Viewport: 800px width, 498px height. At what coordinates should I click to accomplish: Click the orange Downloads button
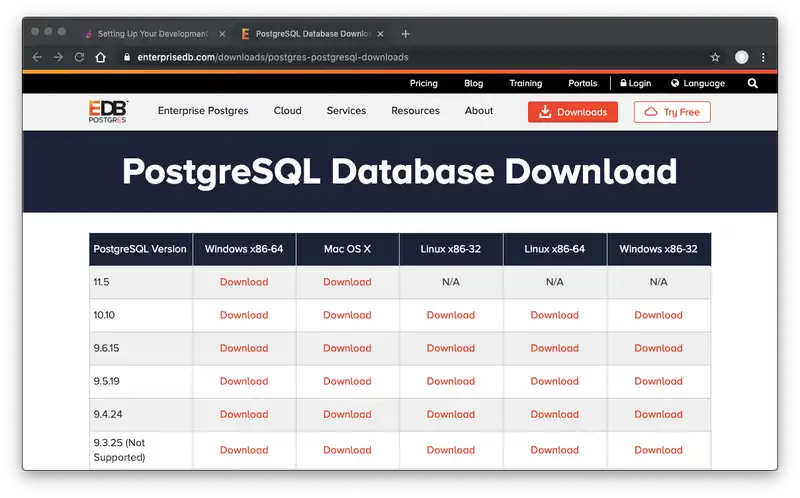point(573,112)
